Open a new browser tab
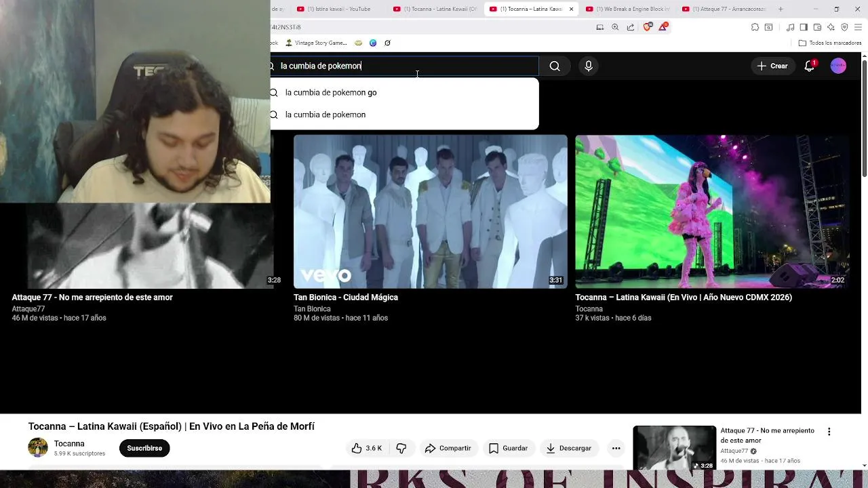Viewport: 868px width, 488px height. tap(781, 9)
